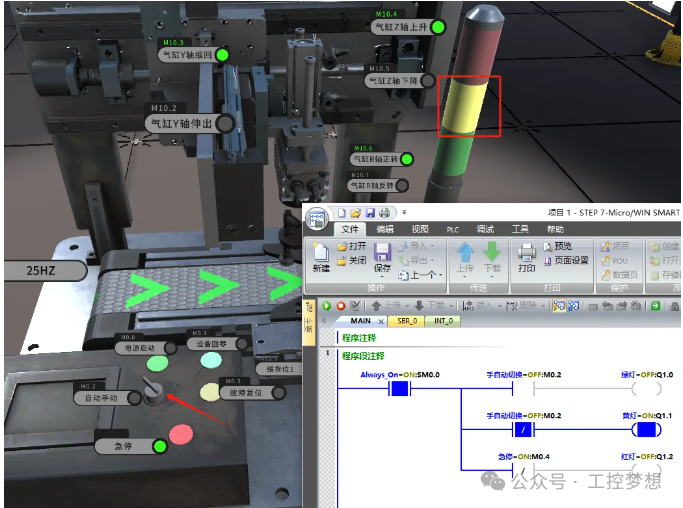Expand the toolbar 下载 dropdown arrow
683x508 pixels.
click(x=450, y=306)
